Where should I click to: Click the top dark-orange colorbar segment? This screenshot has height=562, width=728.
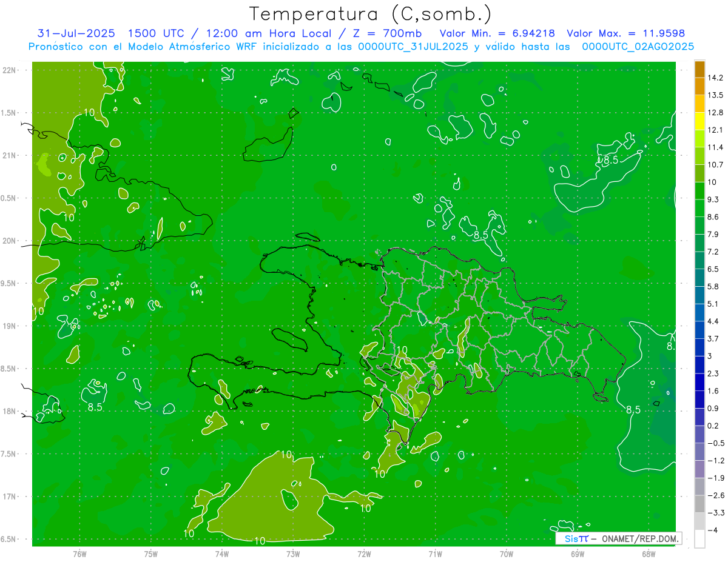(699, 69)
